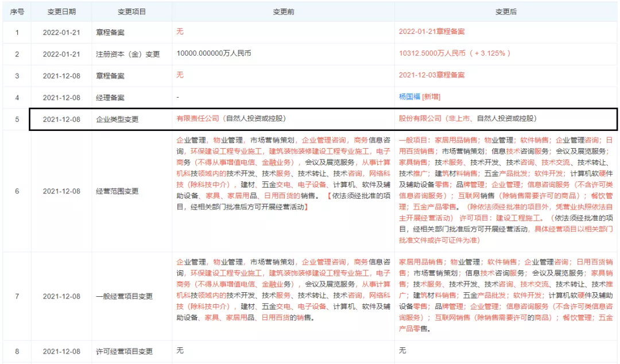Viewport: 620px width, 364px height.
Task: Click the 变更后 column header
Action: point(506,12)
